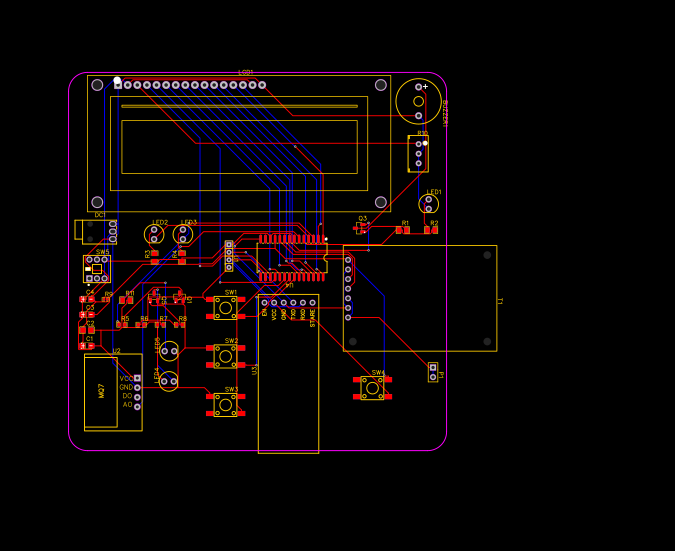Select resistor R5 pads

(x=122, y=325)
